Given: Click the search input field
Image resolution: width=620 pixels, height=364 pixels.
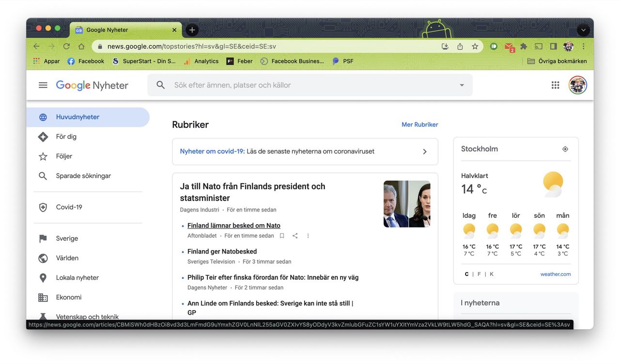Looking at the screenshot, I should tap(291, 85).
